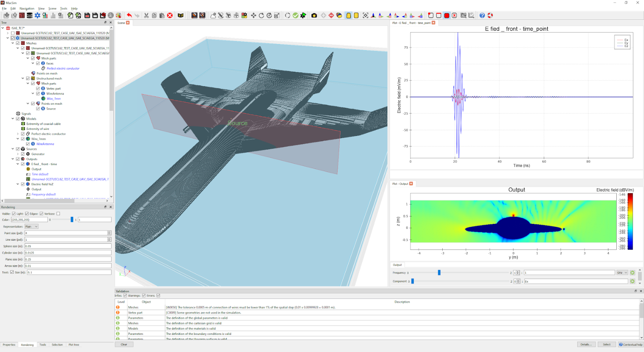Click the Frequency slider handle
This screenshot has width=644, height=352.
(x=439, y=273)
